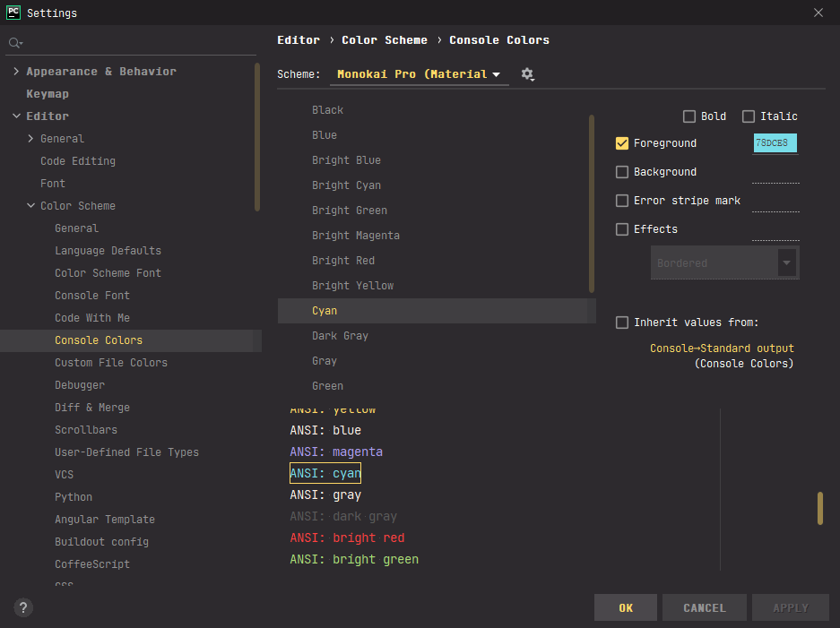Viewport: 840px width, 628px height.
Task: Click the scheme settings gear icon
Action: click(x=527, y=74)
